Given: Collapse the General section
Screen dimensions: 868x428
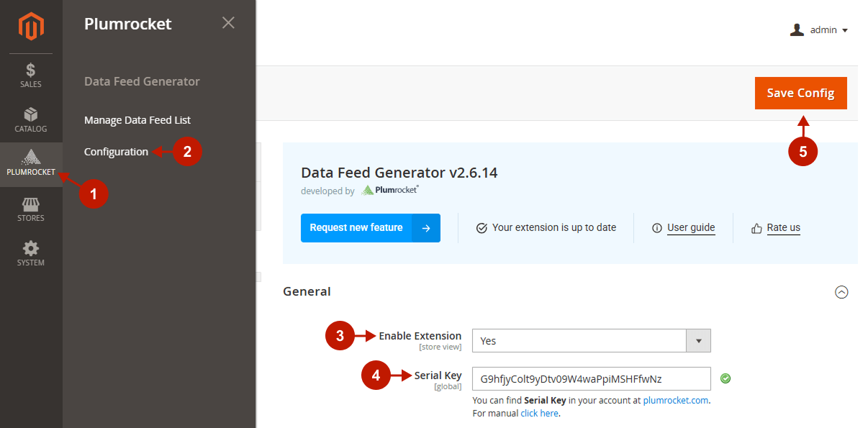Looking at the screenshot, I should coord(841,292).
